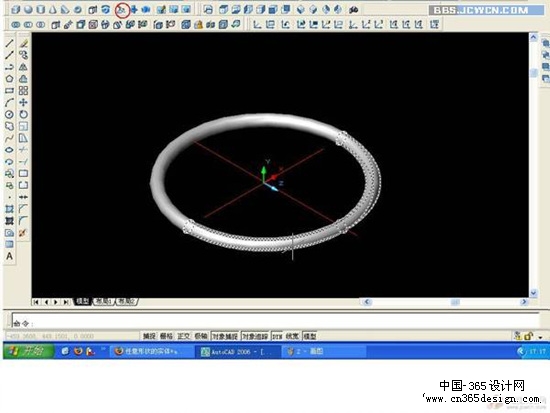Click the red-circled solids toolbar icon
The width and height of the screenshot is (550, 413).
click(x=122, y=10)
